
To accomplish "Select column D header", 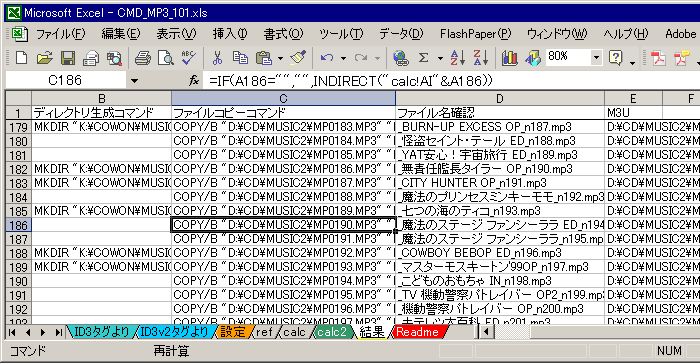I will point(500,99).
